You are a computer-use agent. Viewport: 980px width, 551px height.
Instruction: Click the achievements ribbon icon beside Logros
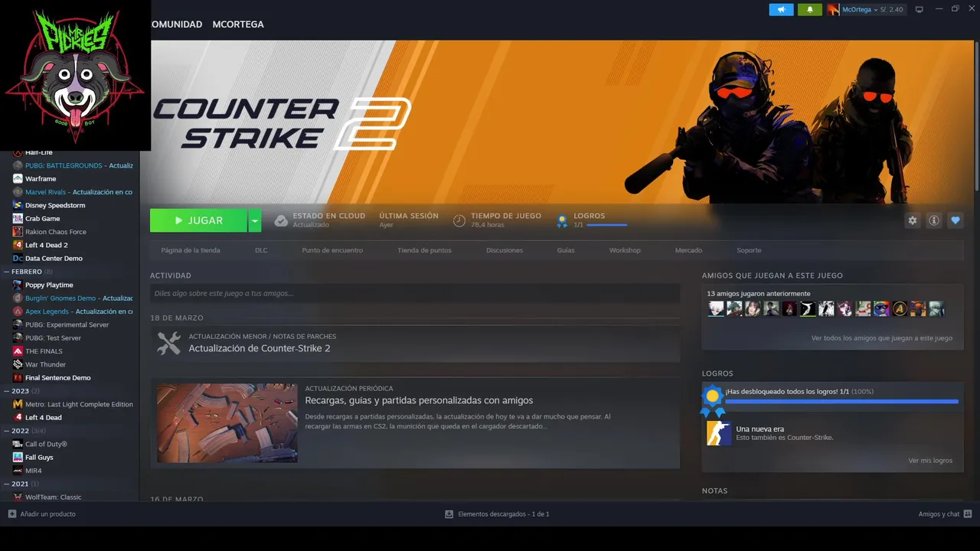[562, 221]
